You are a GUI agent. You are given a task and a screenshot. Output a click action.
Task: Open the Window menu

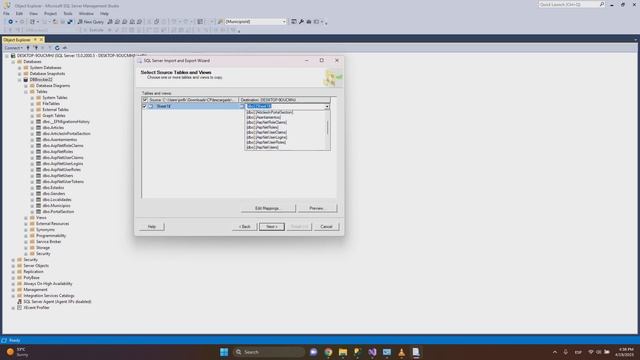point(86,13)
